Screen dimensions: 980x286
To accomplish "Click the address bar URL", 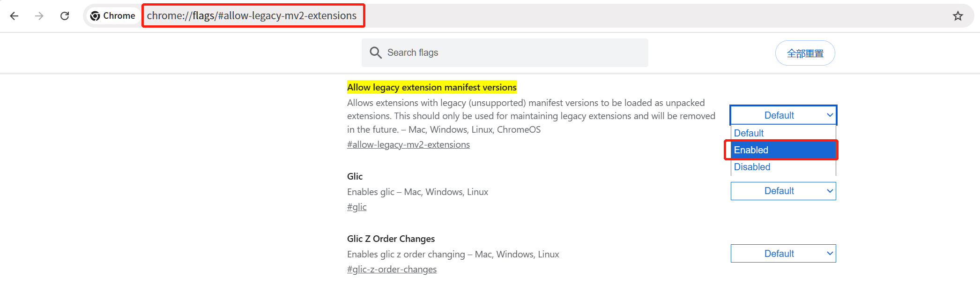I will (252, 16).
